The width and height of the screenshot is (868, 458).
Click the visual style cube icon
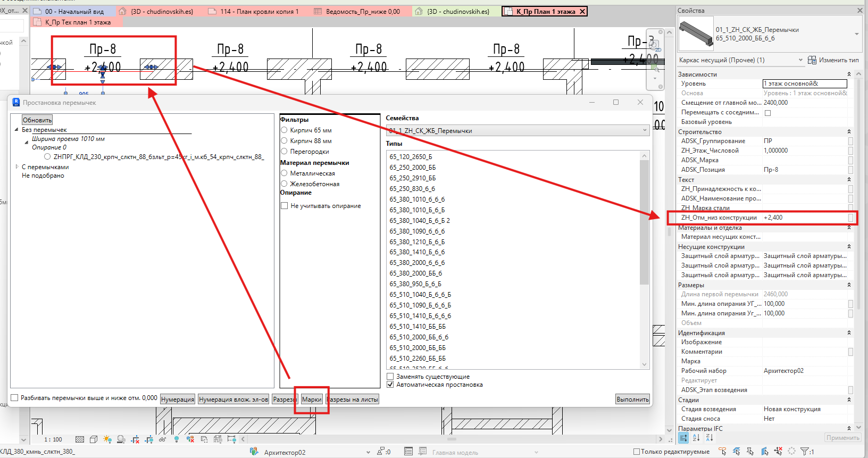tap(94, 439)
